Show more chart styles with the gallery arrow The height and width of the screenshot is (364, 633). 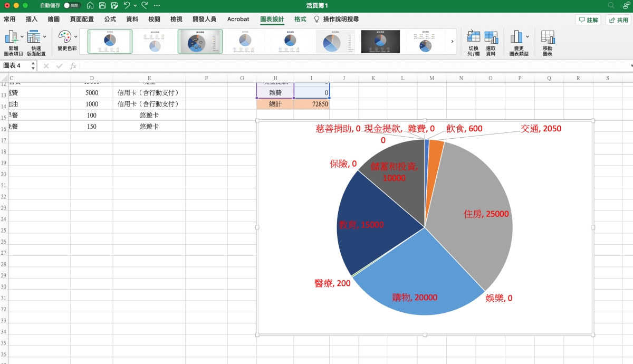pyautogui.click(x=452, y=41)
